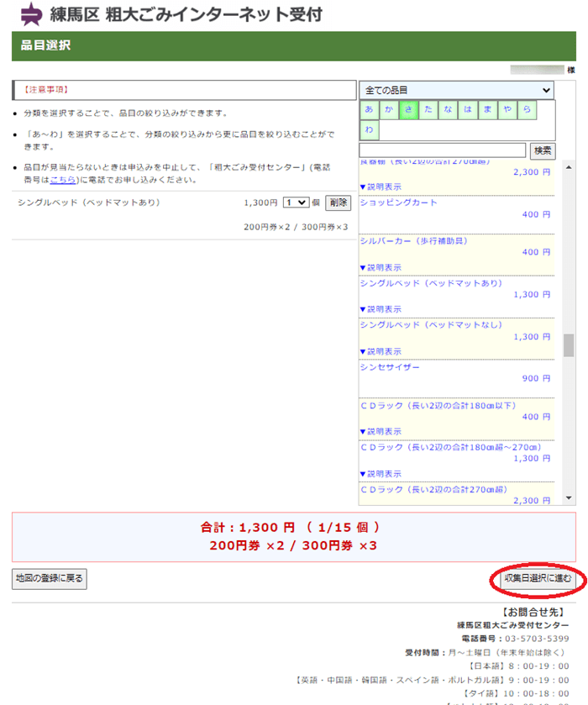The image size is (588, 705).
Task: Click item list scrollbar up arrow
Action: click(x=569, y=167)
